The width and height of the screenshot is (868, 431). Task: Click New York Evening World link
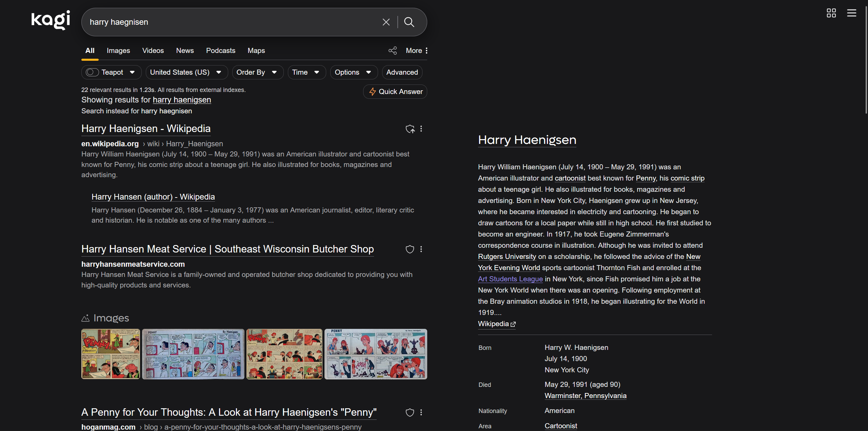pos(509,268)
